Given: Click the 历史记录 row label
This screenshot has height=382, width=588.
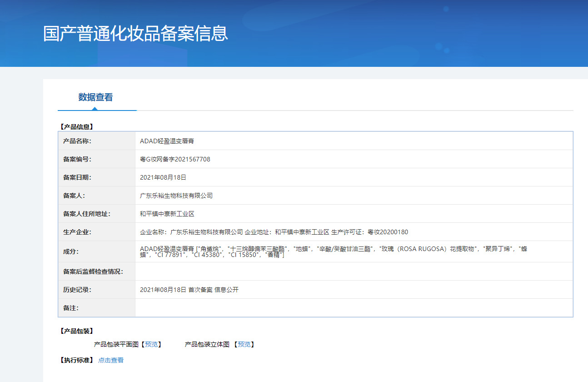Looking at the screenshot, I should pyautogui.click(x=77, y=290).
